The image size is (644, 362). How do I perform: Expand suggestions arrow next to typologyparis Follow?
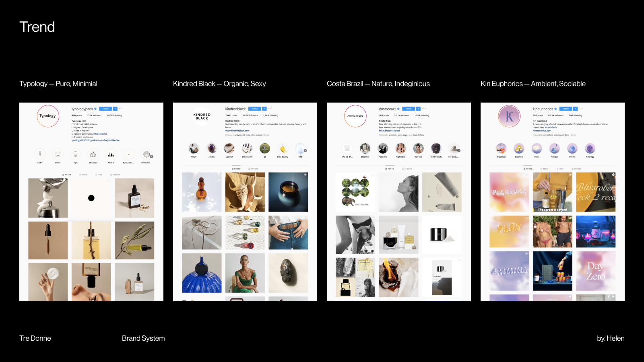tap(115, 109)
